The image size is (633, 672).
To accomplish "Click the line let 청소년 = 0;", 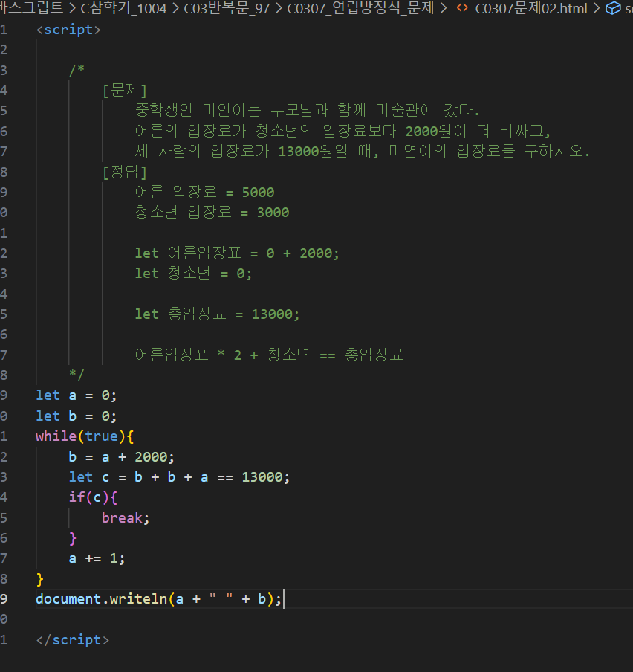I will (193, 273).
